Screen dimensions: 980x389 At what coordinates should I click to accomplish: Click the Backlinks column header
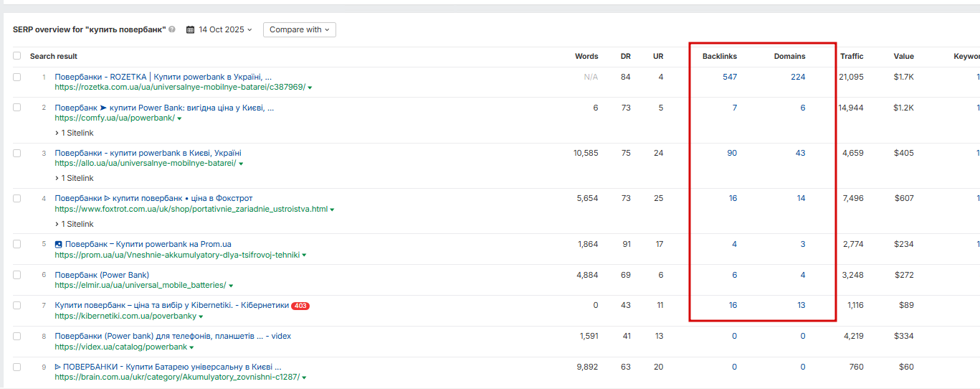click(x=719, y=56)
